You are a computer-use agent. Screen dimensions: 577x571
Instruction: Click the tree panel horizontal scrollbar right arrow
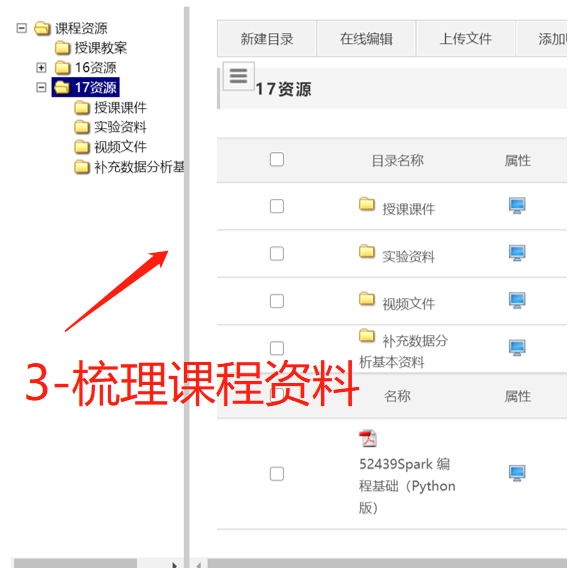tap(174, 565)
